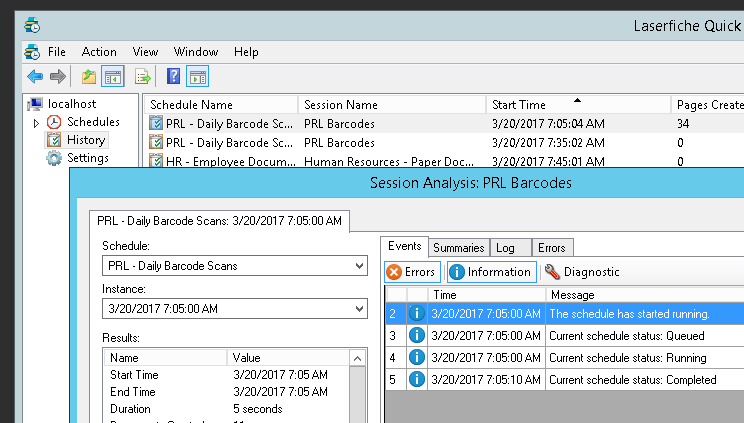The image size is (744, 423).
Task: Click the Schedules clock icon in tree
Action: (x=54, y=122)
